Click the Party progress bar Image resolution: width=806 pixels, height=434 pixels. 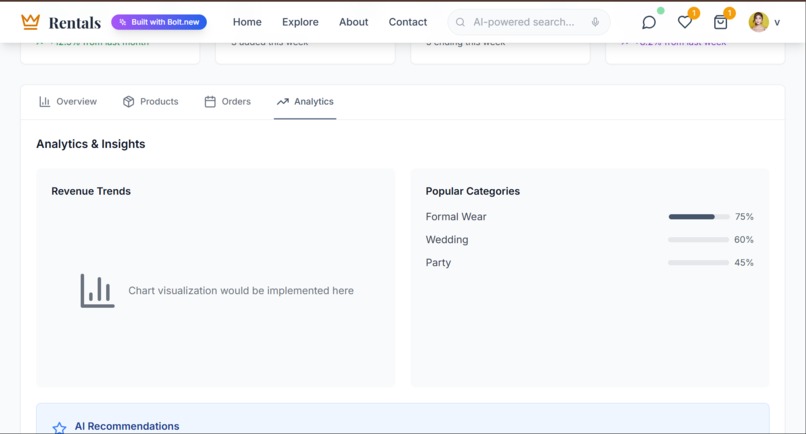coord(699,263)
